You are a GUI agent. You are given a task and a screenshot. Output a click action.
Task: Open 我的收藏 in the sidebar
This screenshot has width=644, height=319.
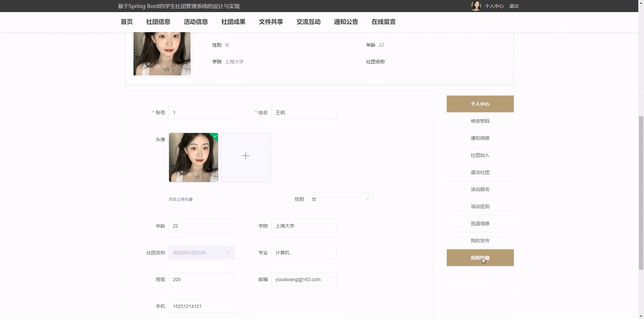(x=480, y=258)
